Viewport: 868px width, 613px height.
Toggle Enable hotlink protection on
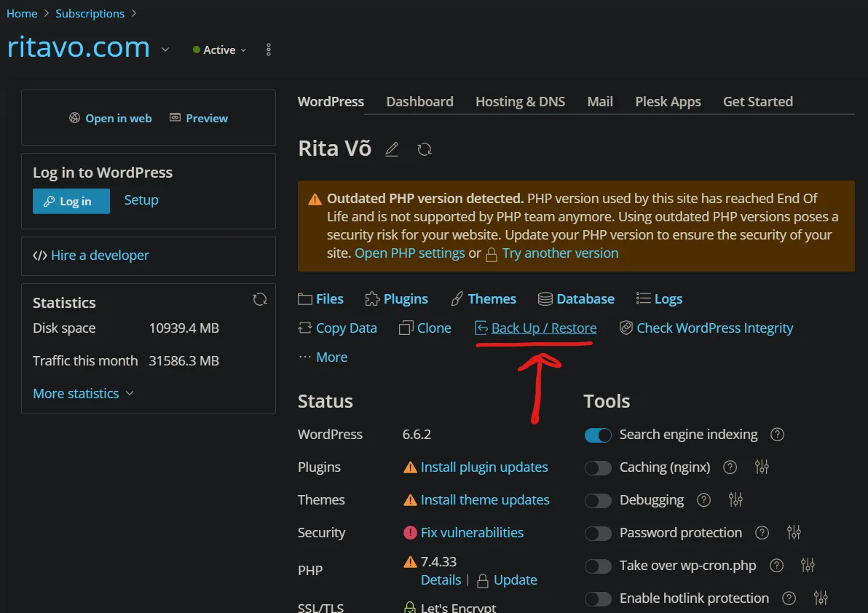pyautogui.click(x=598, y=598)
